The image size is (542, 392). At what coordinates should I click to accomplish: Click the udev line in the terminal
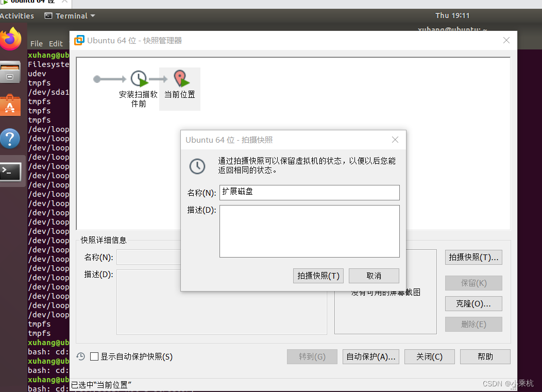[37, 74]
